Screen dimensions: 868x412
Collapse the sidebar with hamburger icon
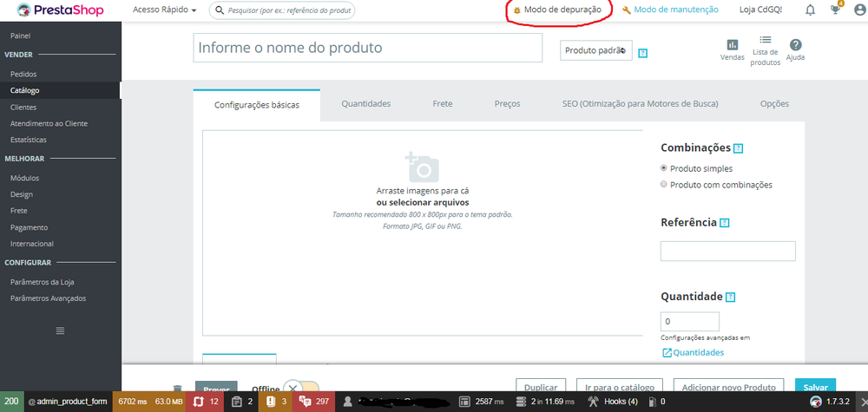pyautogui.click(x=61, y=330)
